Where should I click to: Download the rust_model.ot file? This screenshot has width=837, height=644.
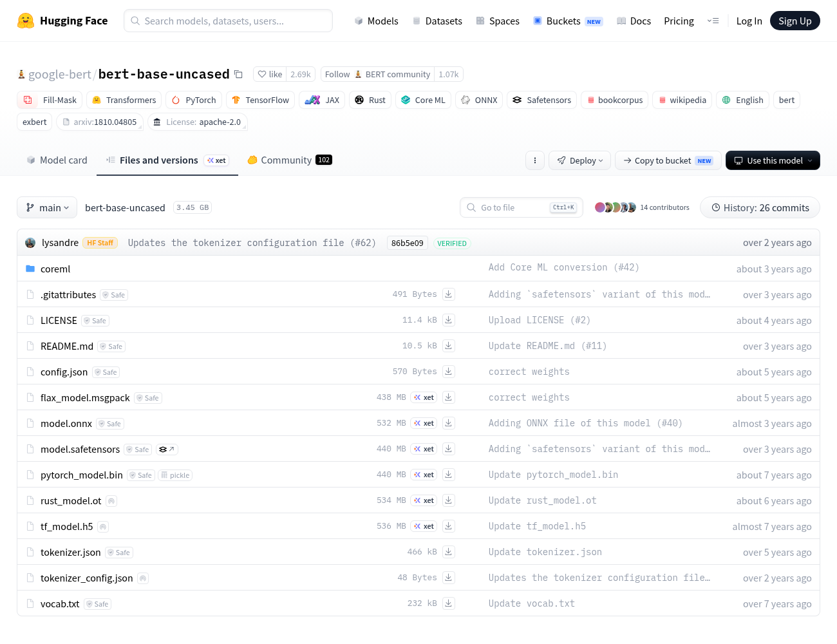coord(449,500)
